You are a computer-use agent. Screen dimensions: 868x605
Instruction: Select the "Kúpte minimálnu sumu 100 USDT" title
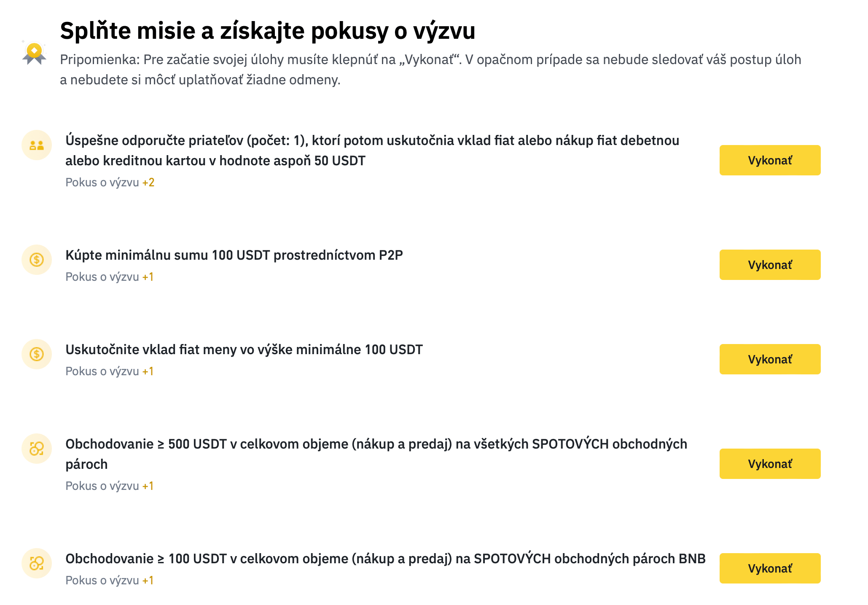coord(234,255)
